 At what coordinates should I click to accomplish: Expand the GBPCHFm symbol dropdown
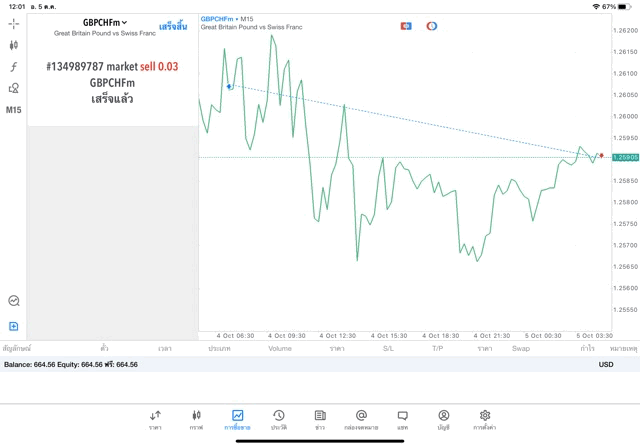[x=105, y=22]
